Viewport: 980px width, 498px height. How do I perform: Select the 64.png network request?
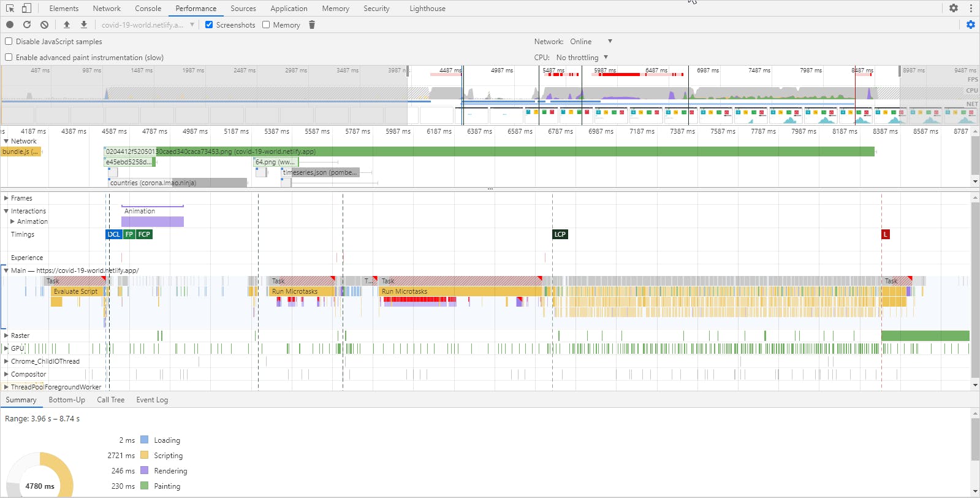coord(276,162)
